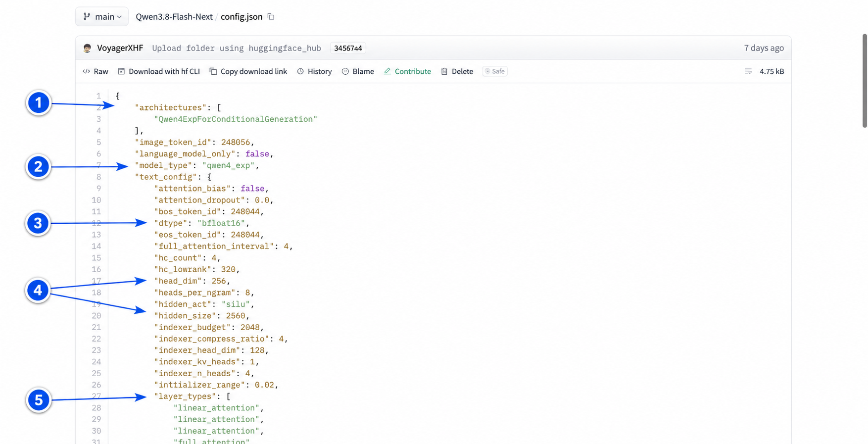Viewport: 868px width, 444px height.
Task: Click the "bos_token_id" key
Action: point(188,211)
